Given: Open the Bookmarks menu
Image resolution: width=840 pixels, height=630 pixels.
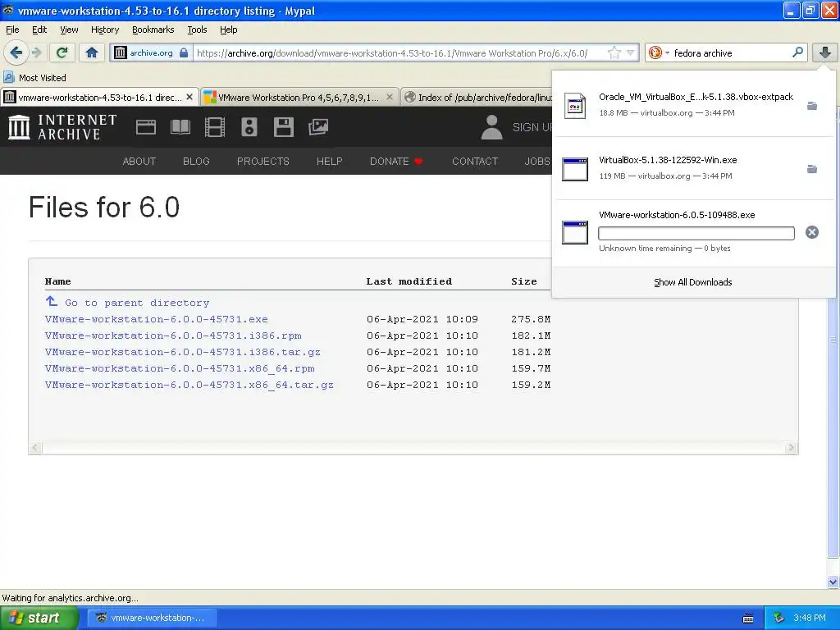Looking at the screenshot, I should 153,30.
